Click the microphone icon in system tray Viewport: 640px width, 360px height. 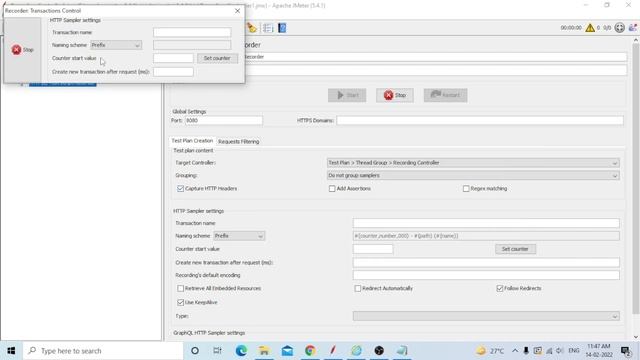point(526,351)
